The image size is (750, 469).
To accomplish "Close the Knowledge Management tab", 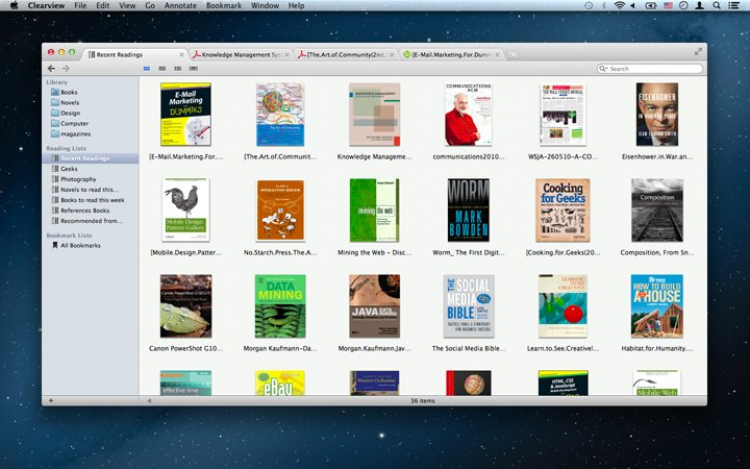I will click(x=287, y=55).
